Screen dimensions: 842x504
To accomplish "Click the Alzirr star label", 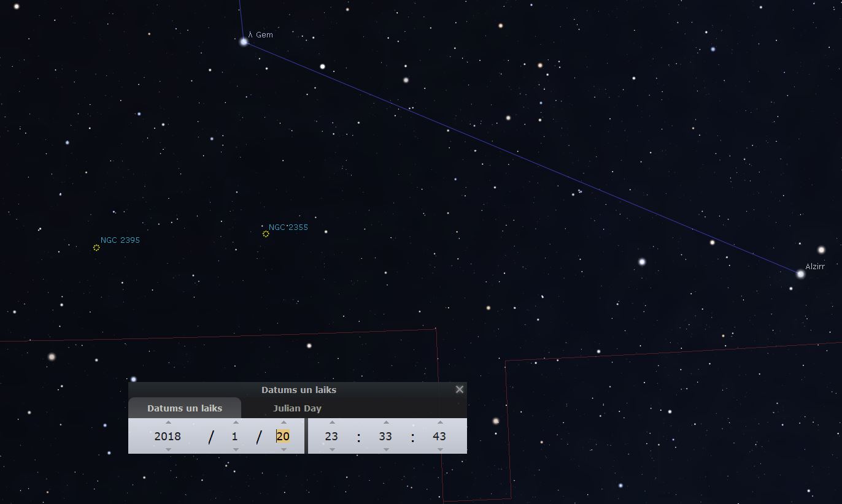I will [815, 267].
